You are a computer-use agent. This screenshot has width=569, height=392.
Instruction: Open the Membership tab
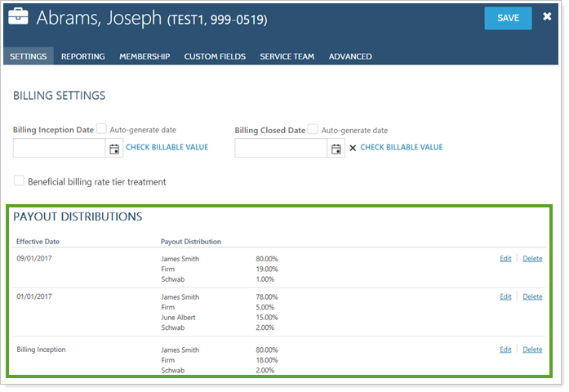point(144,56)
